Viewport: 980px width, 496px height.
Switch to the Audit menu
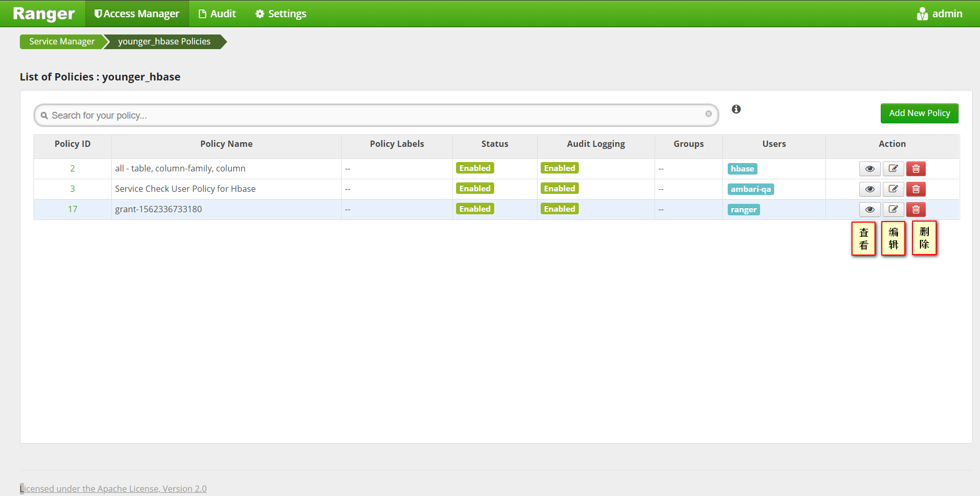tap(217, 13)
